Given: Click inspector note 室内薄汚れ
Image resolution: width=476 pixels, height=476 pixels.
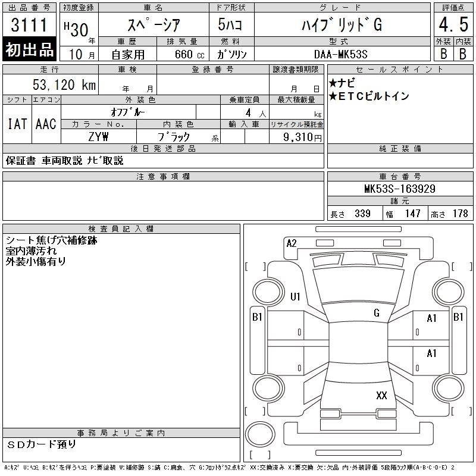Looking at the screenshot, I should (x=31, y=251).
